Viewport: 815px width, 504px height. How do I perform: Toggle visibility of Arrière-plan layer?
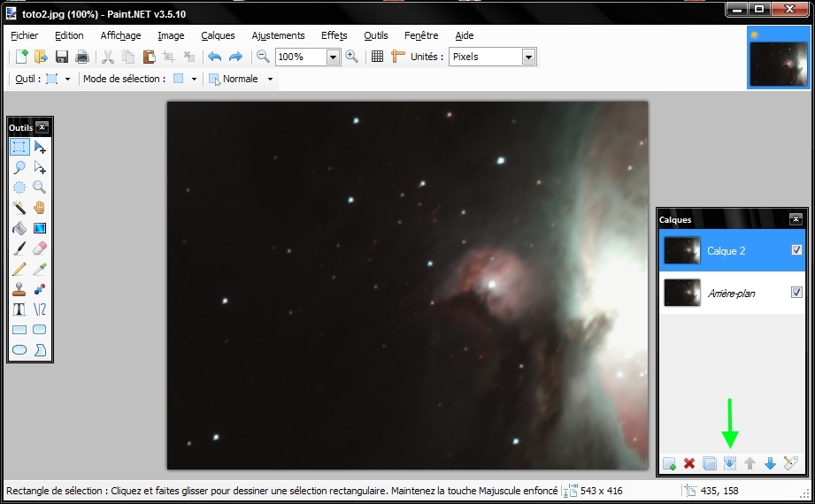tap(796, 292)
